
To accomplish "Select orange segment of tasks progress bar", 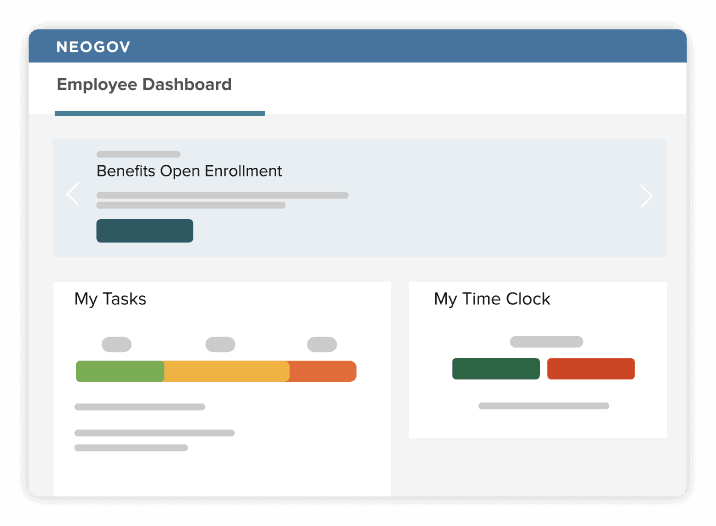I will pos(322,371).
